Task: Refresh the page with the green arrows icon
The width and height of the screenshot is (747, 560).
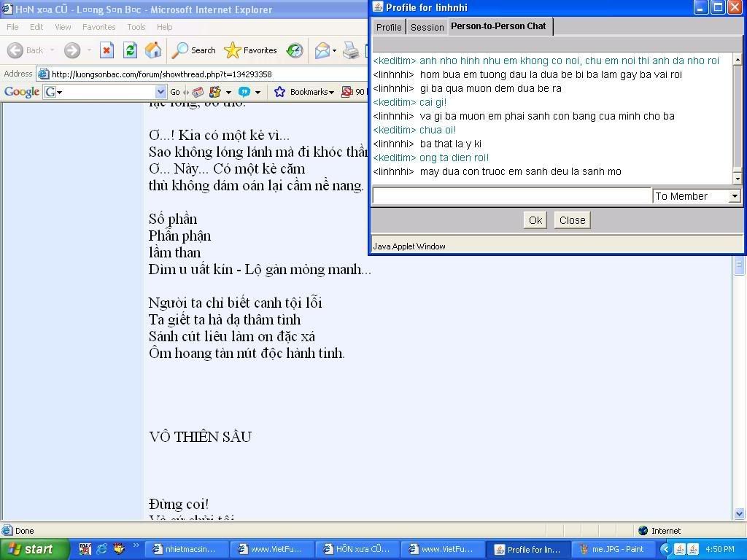Action: click(x=130, y=50)
